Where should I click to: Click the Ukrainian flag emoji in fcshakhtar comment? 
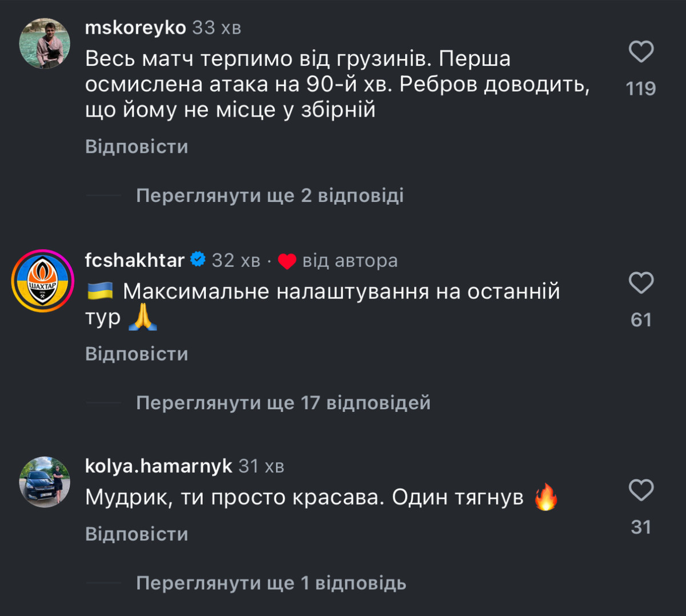(100, 291)
